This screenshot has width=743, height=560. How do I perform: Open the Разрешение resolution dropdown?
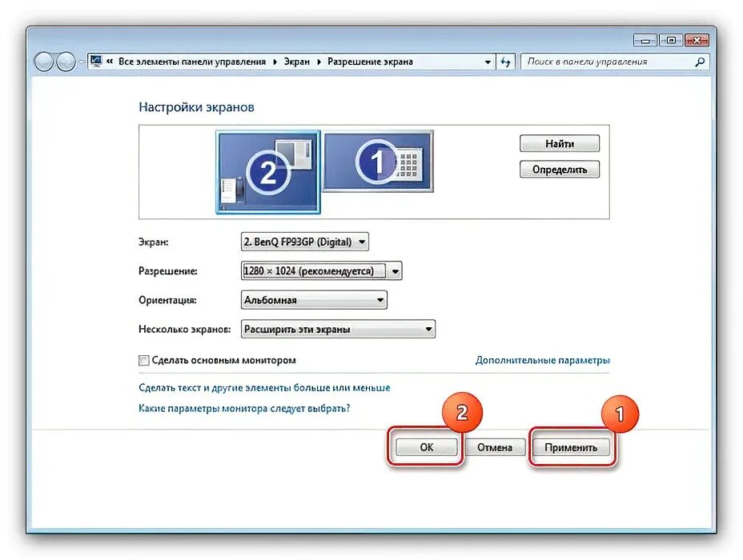click(x=321, y=271)
